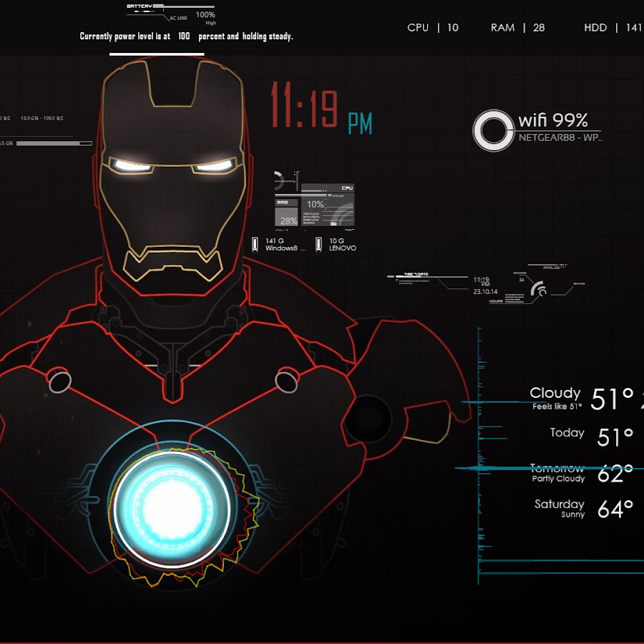
Task: Click the disk usage bar on left
Action: pos(54,143)
